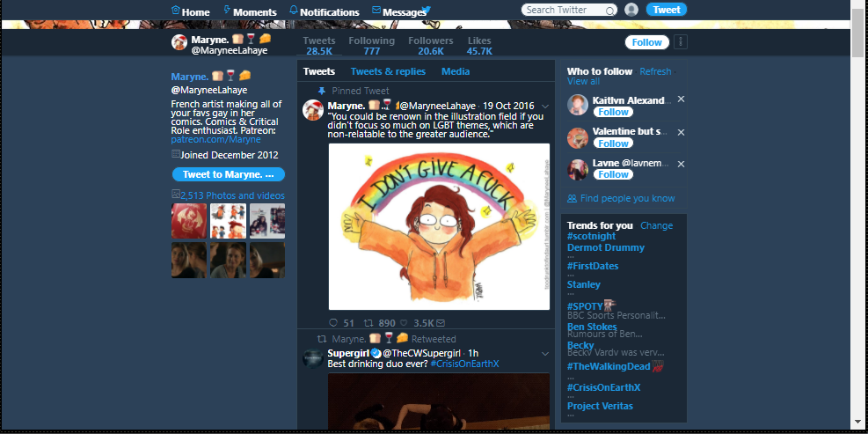The width and height of the screenshot is (868, 434).
Task: Retweet the pinned tweet with 890 retweets
Action: (368, 322)
